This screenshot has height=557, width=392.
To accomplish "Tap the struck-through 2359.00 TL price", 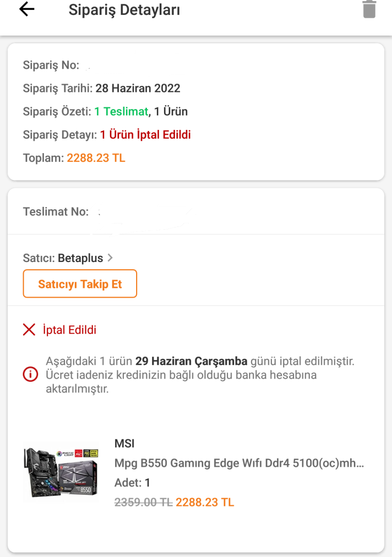I will point(143,502).
